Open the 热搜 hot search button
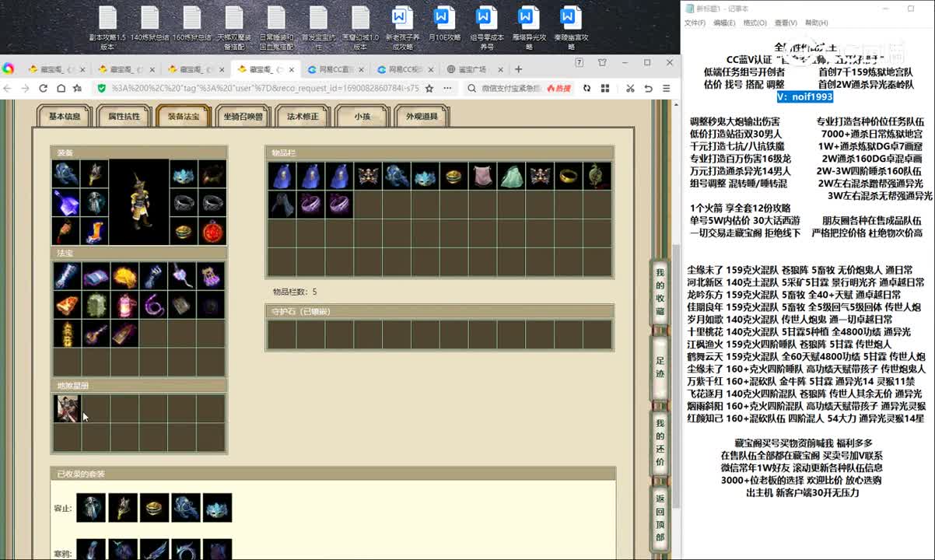This screenshot has width=935, height=560. [559, 89]
